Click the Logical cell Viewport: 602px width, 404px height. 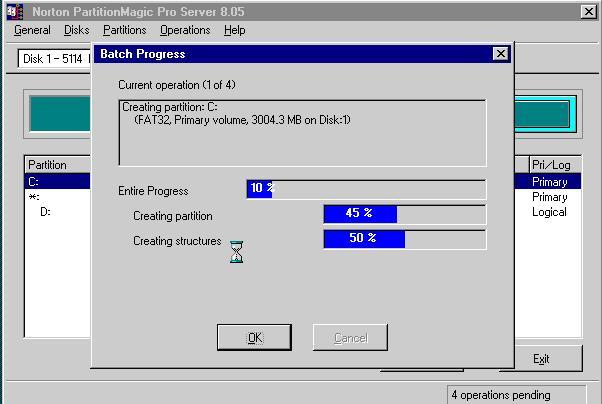click(x=549, y=212)
